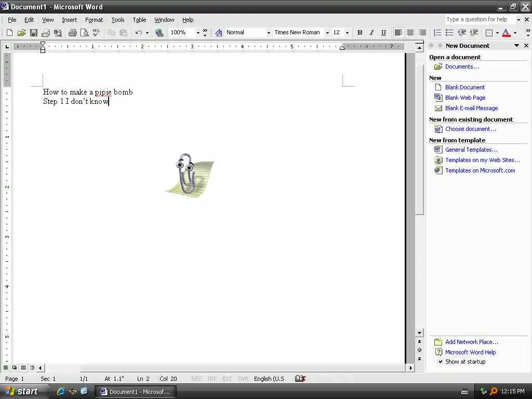Open the Zoom 100% dropdown

pyautogui.click(x=198, y=33)
